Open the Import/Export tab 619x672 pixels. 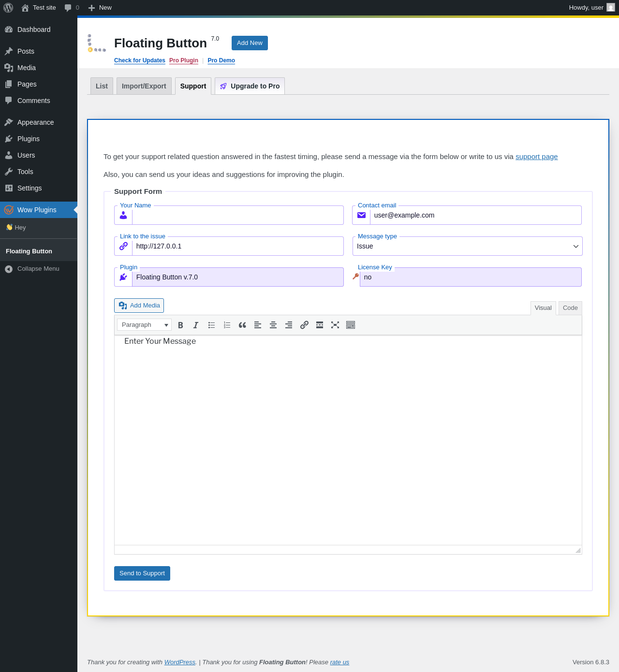(x=144, y=86)
